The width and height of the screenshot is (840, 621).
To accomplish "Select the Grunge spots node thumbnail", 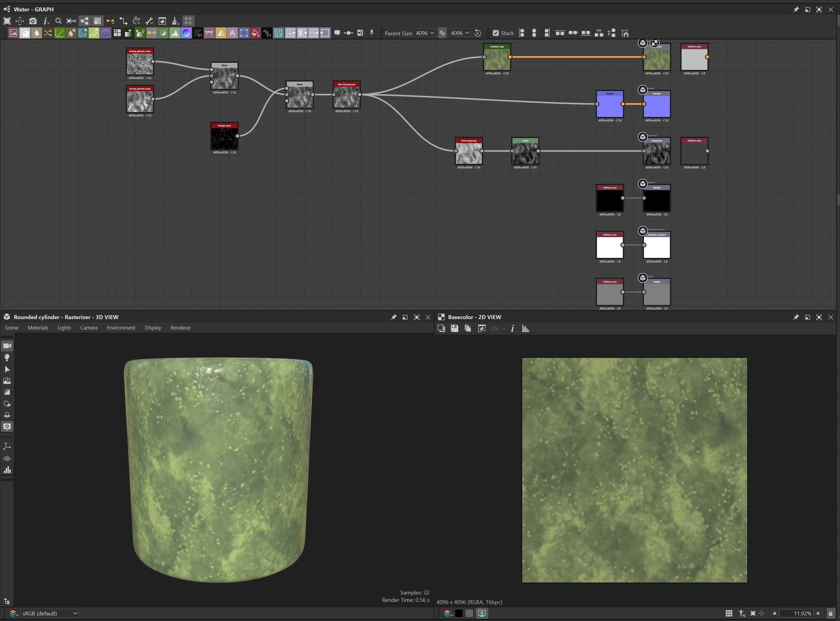I will point(224,136).
